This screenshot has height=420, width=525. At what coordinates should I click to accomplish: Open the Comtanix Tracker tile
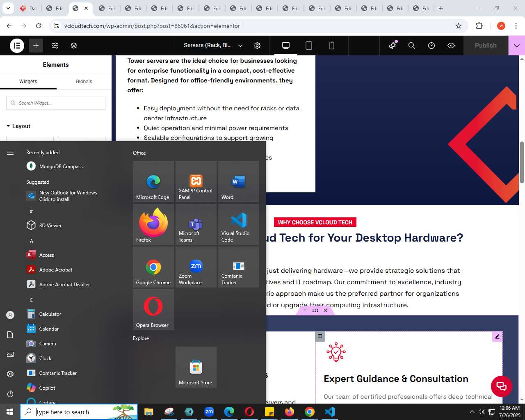click(x=239, y=267)
